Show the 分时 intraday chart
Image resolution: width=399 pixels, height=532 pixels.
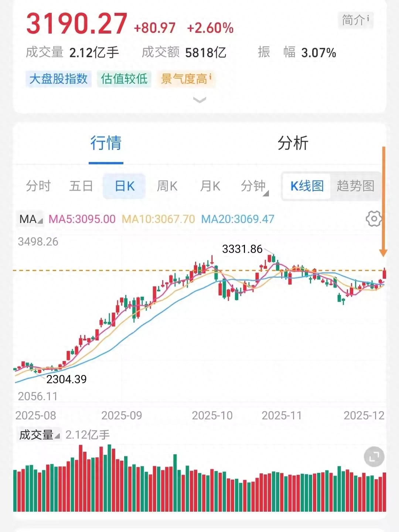38,186
